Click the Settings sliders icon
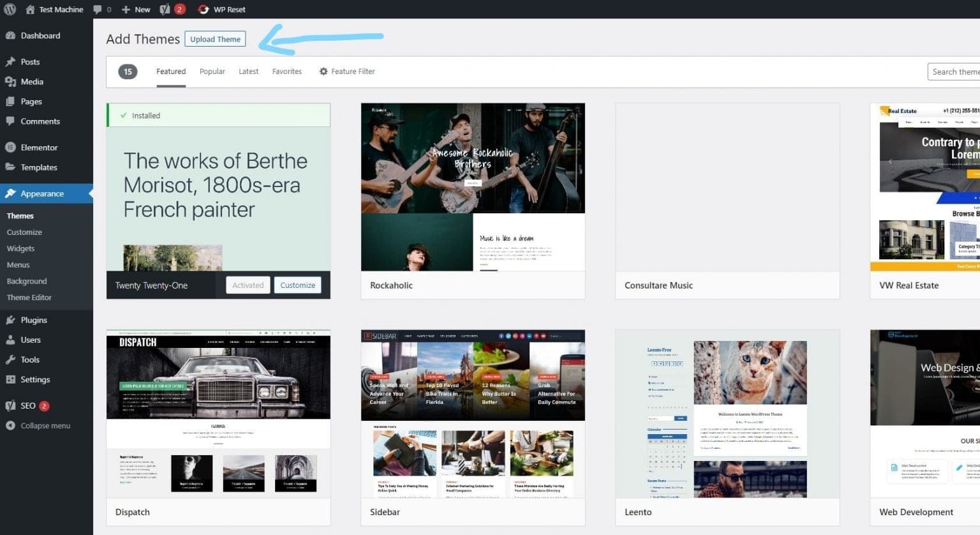Viewport: 980px width, 535px height. pyautogui.click(x=10, y=379)
